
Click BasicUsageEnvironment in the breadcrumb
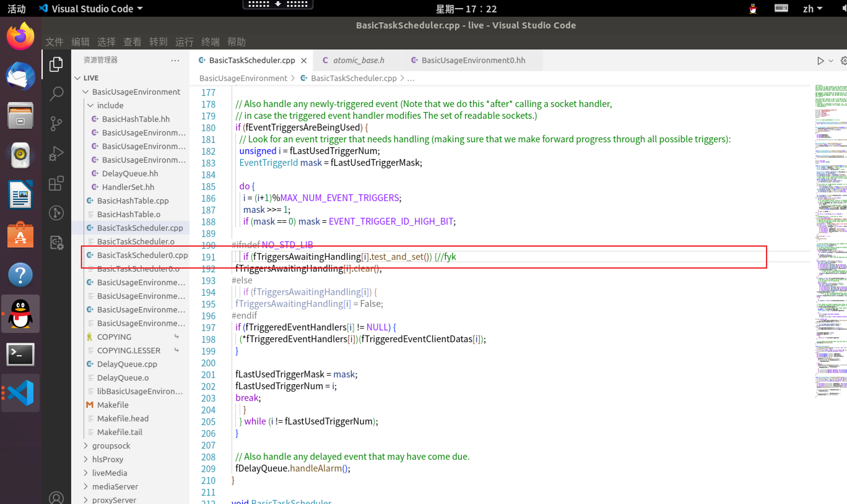pos(243,78)
